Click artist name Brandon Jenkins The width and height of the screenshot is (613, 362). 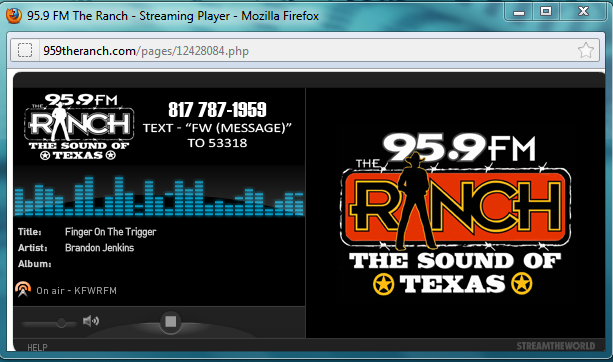[x=99, y=248]
